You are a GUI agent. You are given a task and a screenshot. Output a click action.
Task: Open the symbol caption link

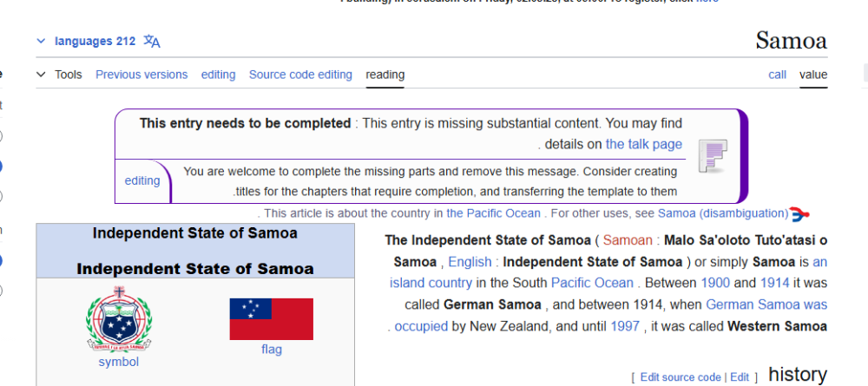coord(118,363)
